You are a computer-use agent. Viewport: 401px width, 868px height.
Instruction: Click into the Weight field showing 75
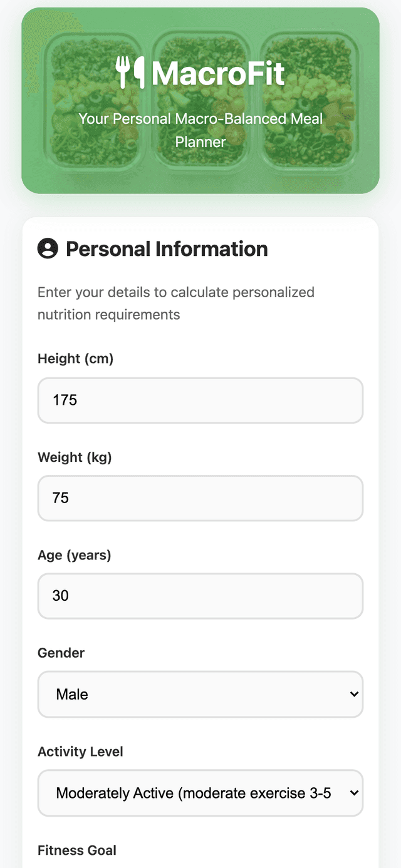200,498
